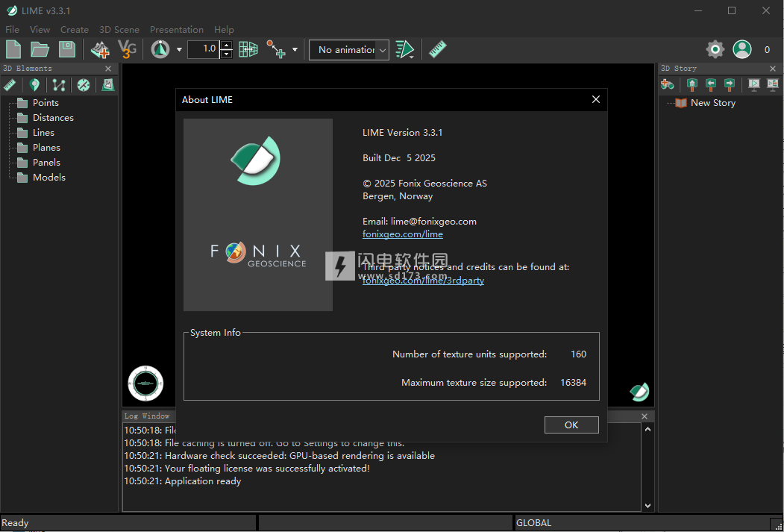This screenshot has height=532, width=784.
Task: Select the Models item in 3D Elements
Action: coord(49,178)
